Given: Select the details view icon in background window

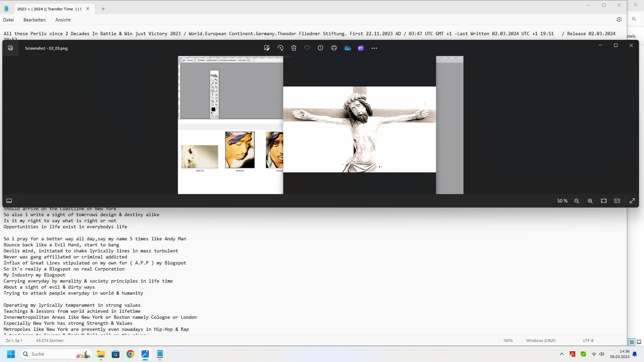Looking at the screenshot, I should [x=632, y=342].
